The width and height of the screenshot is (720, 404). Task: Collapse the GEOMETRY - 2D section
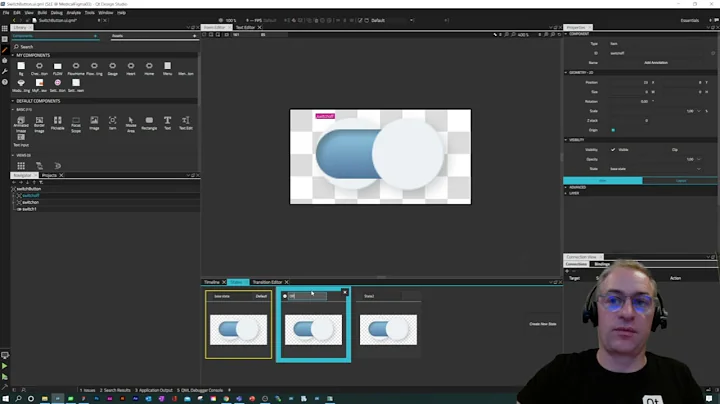[566, 73]
